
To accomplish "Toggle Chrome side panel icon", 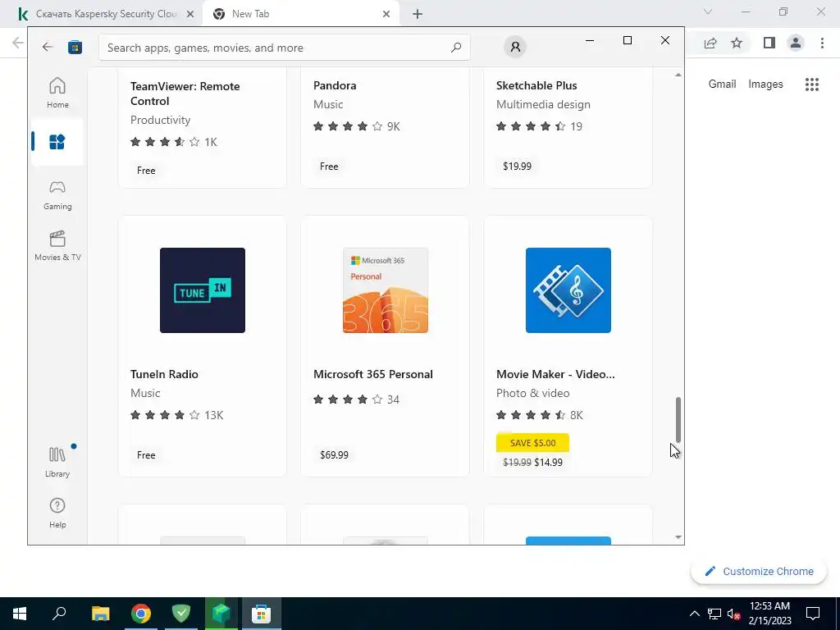I will coord(769,43).
